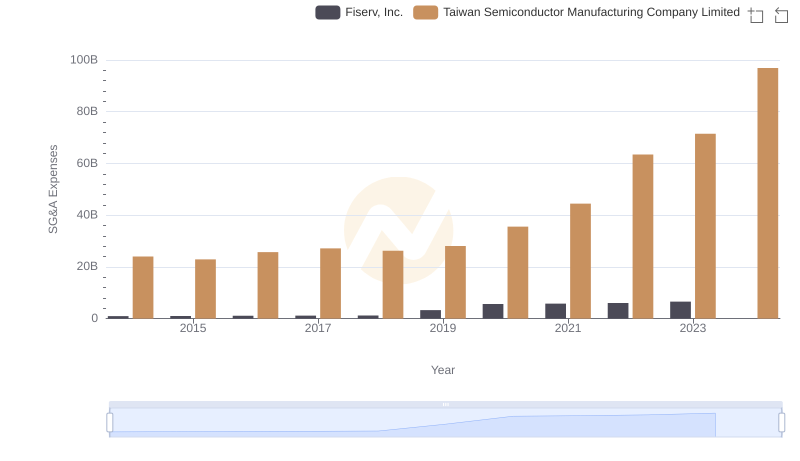
Task: Click the SG&A Expenses axis title
Action: coord(53,189)
